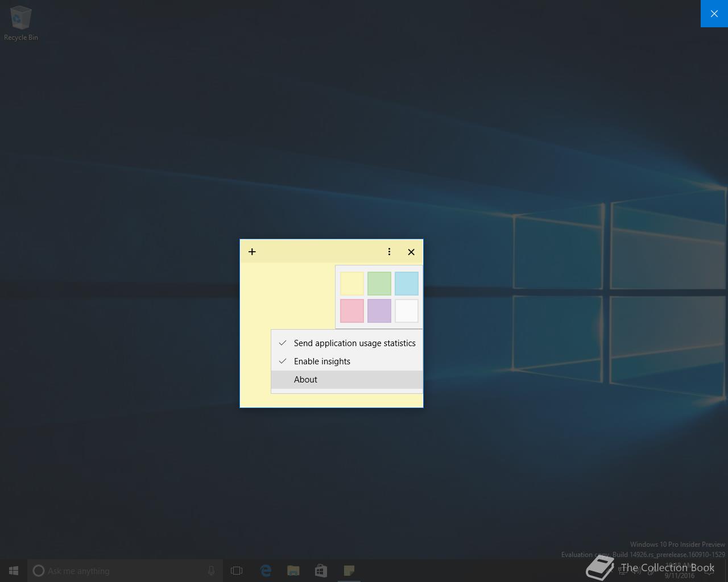Pick the white note color
This screenshot has height=582, width=728.
pyautogui.click(x=407, y=311)
